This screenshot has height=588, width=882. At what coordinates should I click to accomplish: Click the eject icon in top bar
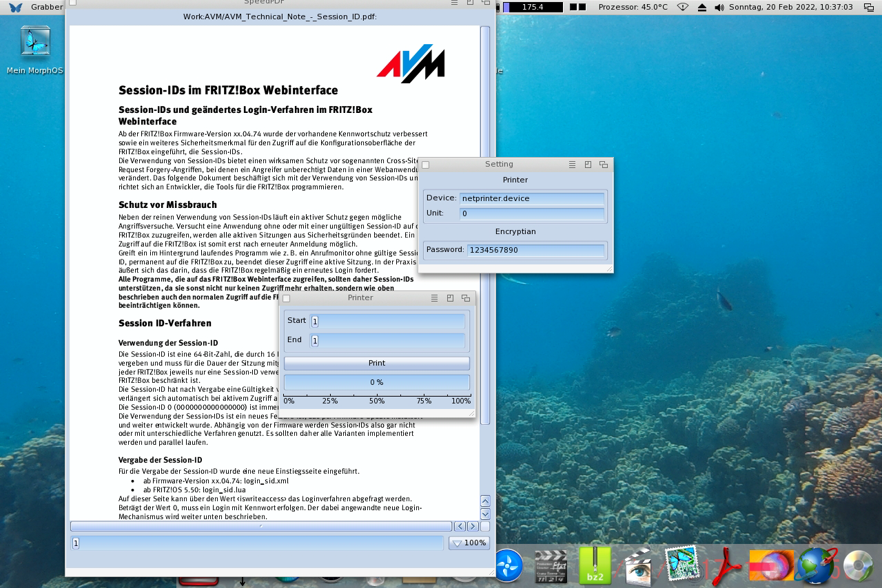[702, 7]
